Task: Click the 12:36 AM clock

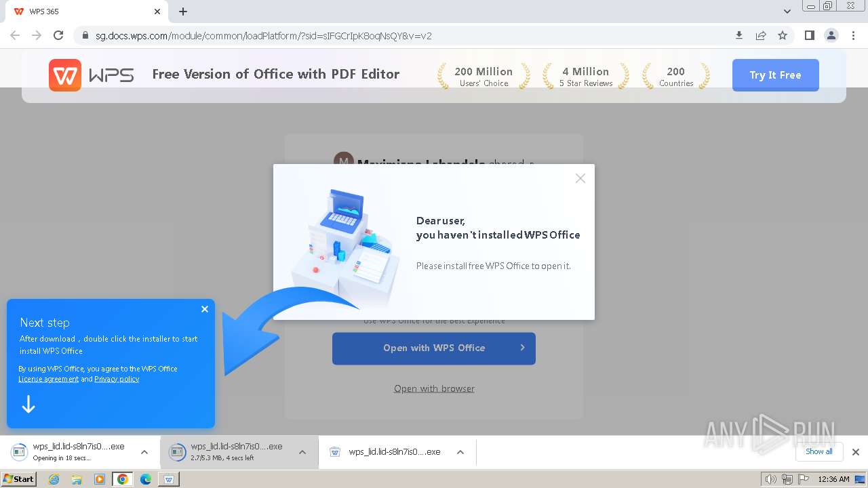Action: (833, 479)
